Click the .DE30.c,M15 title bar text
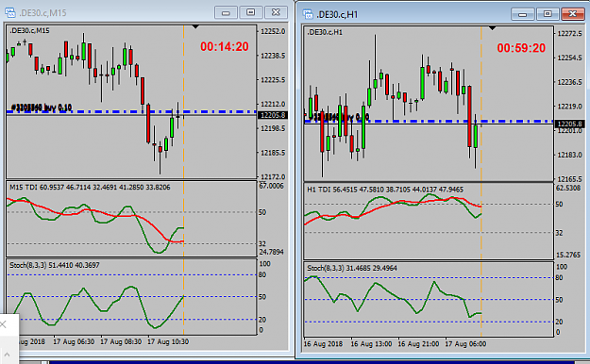The height and width of the screenshot is (364, 590). [42, 13]
